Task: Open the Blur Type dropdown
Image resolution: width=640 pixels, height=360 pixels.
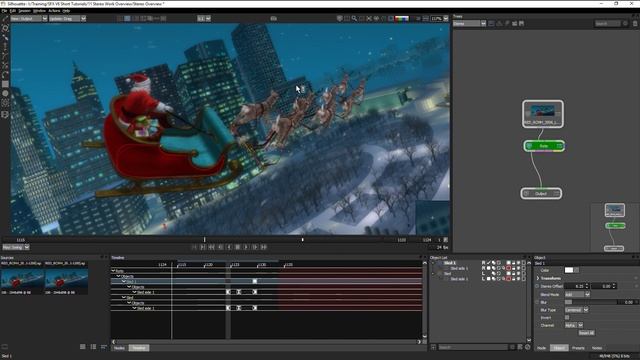Action: pyautogui.click(x=576, y=310)
